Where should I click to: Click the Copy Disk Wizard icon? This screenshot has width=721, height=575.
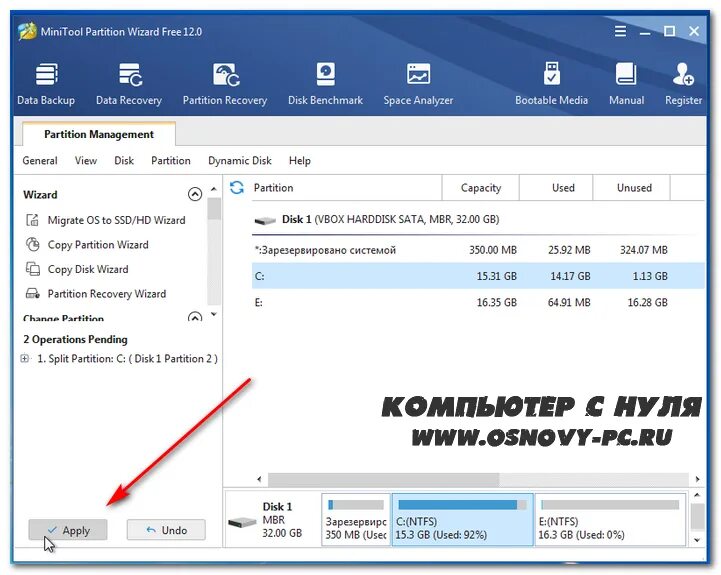click(33, 269)
